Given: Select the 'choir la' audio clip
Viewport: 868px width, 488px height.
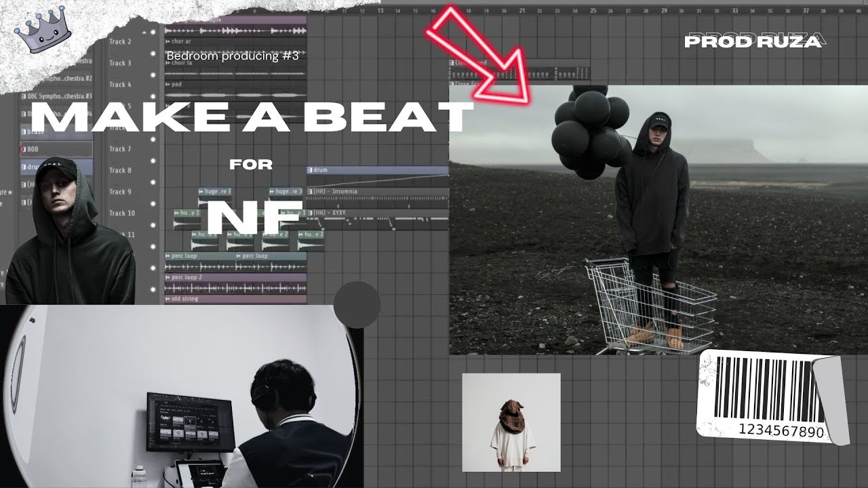Looking at the screenshot, I should click(235, 68).
